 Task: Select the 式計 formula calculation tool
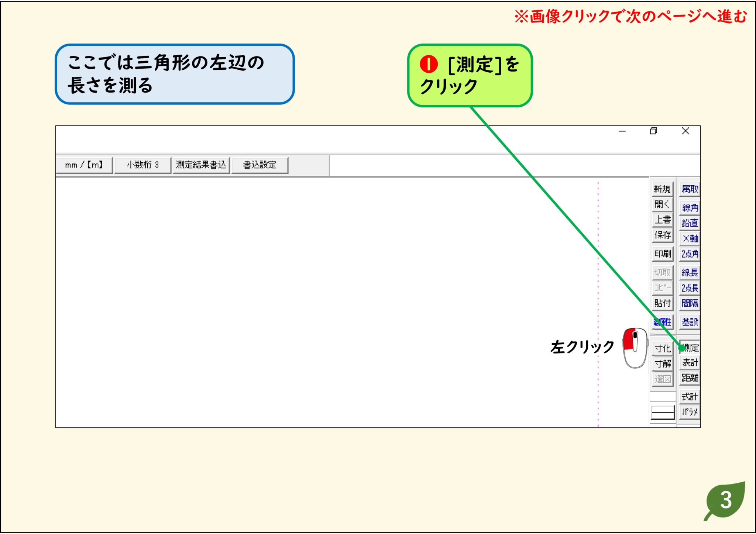690,397
